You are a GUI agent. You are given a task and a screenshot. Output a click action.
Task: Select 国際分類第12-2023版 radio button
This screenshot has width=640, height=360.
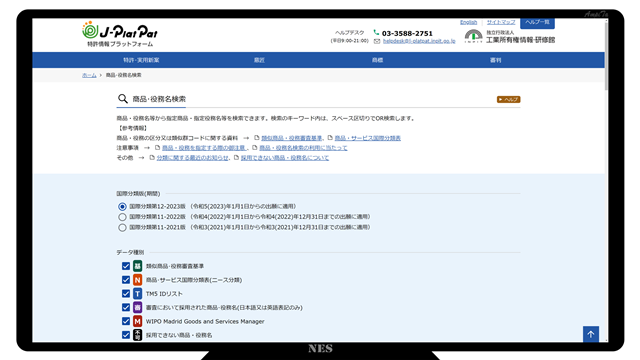click(x=122, y=207)
